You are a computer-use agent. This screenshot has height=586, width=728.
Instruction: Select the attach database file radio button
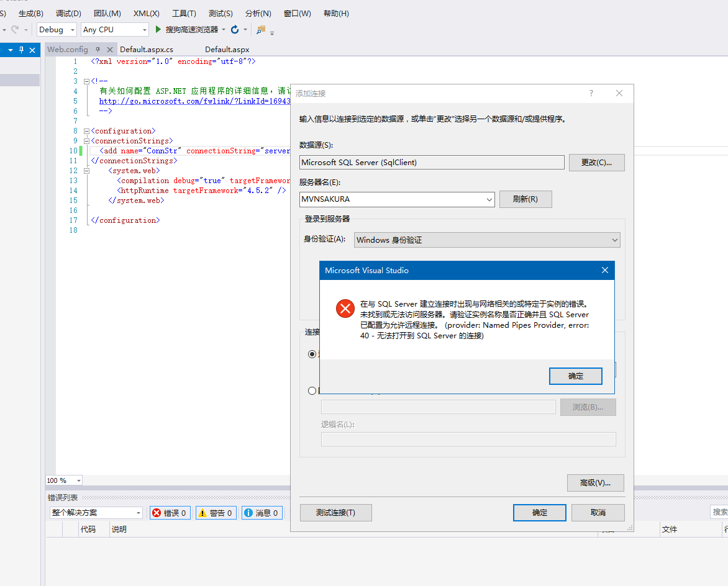point(312,390)
